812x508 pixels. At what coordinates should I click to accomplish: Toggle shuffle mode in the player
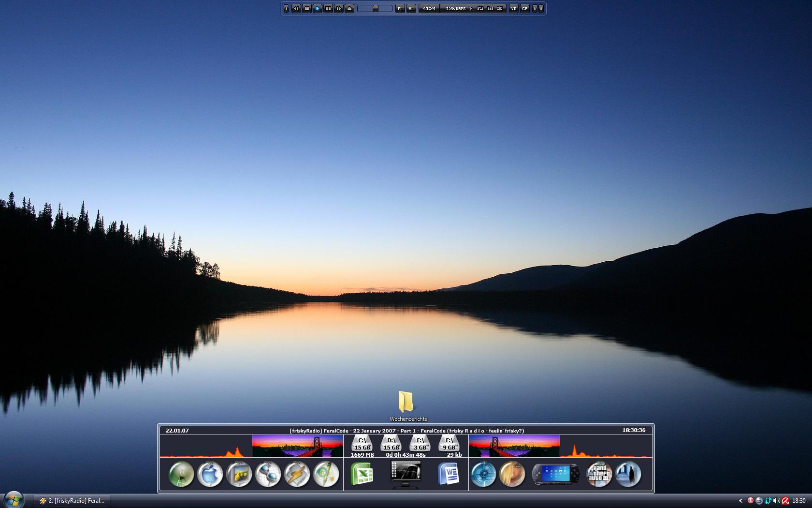point(500,9)
